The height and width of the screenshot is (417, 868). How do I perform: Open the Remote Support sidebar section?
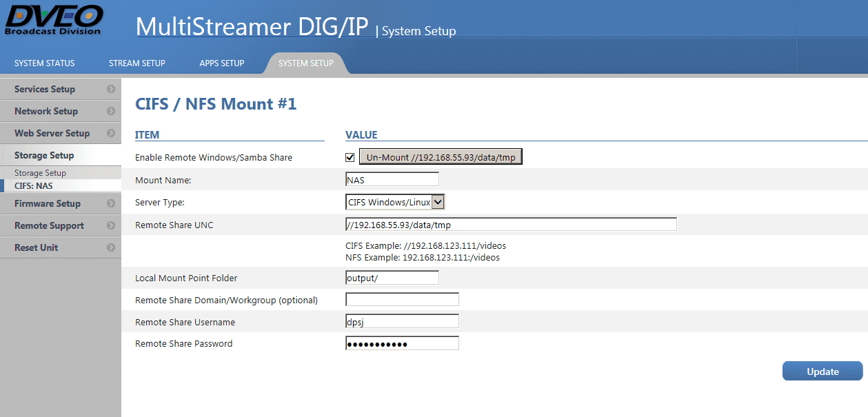click(x=61, y=225)
